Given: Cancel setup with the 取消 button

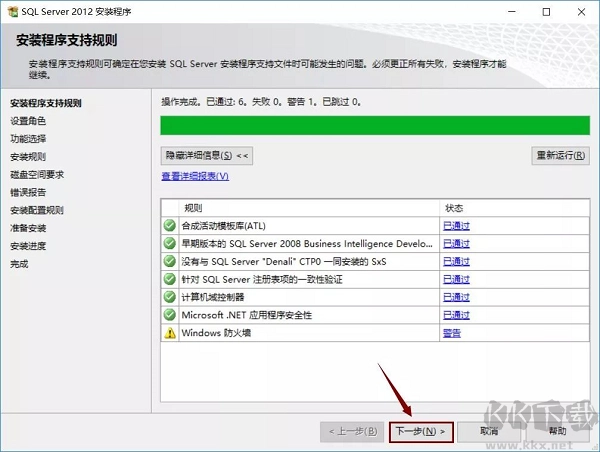Looking at the screenshot, I should click(x=489, y=431).
